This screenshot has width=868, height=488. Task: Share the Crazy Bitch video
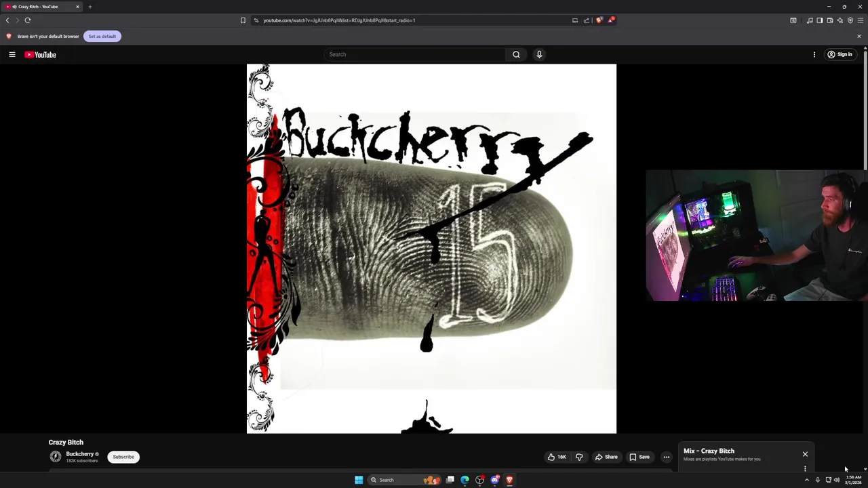tap(606, 457)
